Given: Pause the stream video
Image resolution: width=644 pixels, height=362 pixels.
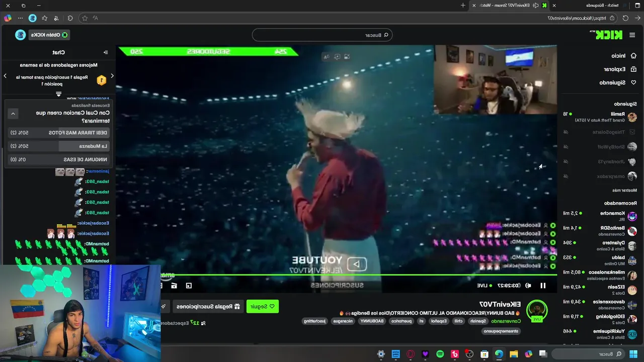Looking at the screenshot, I should pyautogui.click(x=543, y=286).
